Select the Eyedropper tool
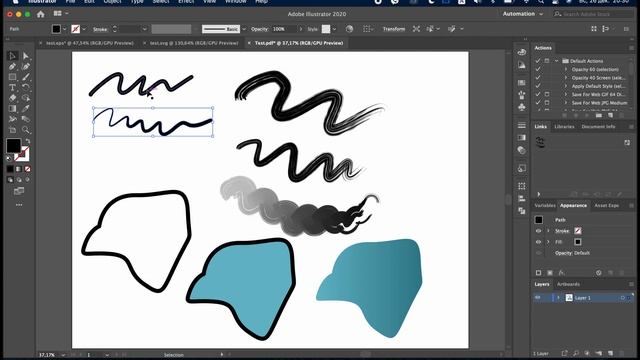 coord(26,109)
